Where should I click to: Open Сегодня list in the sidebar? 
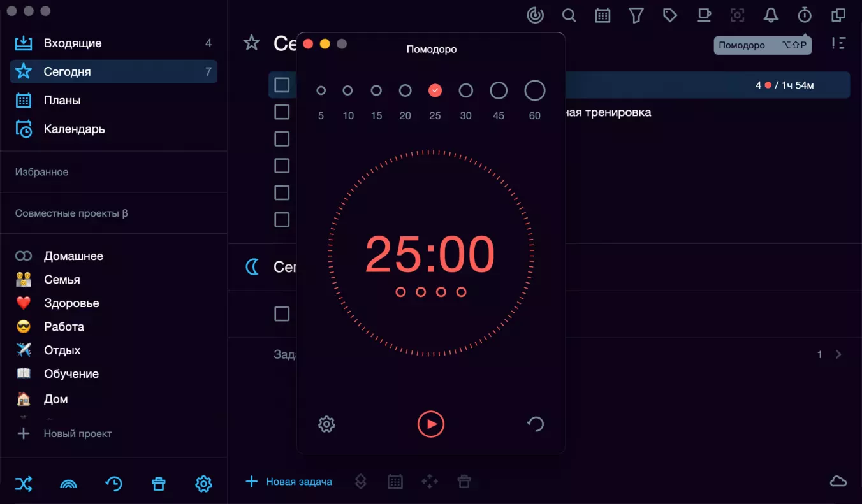pyautogui.click(x=113, y=71)
